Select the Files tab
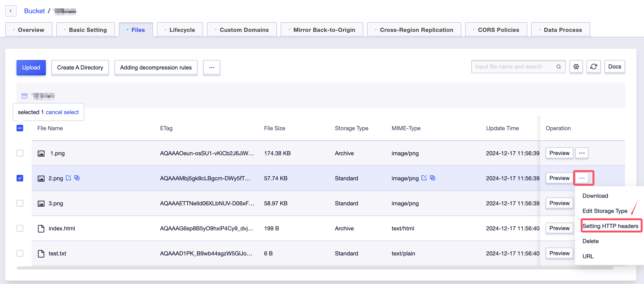The height and width of the screenshot is (284, 644). pos(136,30)
